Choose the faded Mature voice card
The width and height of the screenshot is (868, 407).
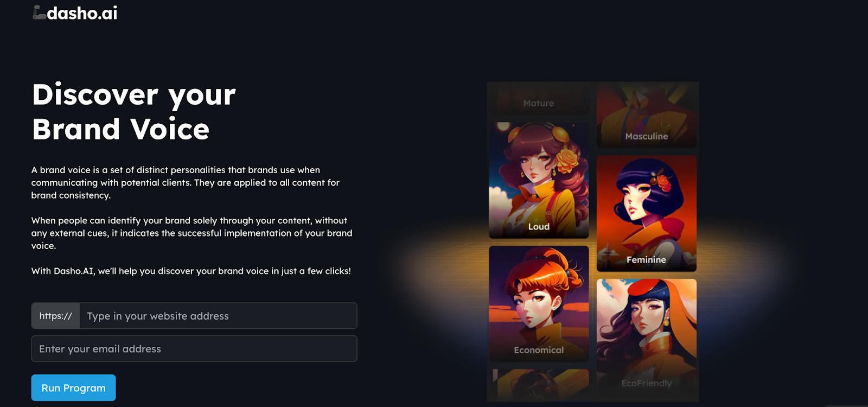[x=539, y=98]
